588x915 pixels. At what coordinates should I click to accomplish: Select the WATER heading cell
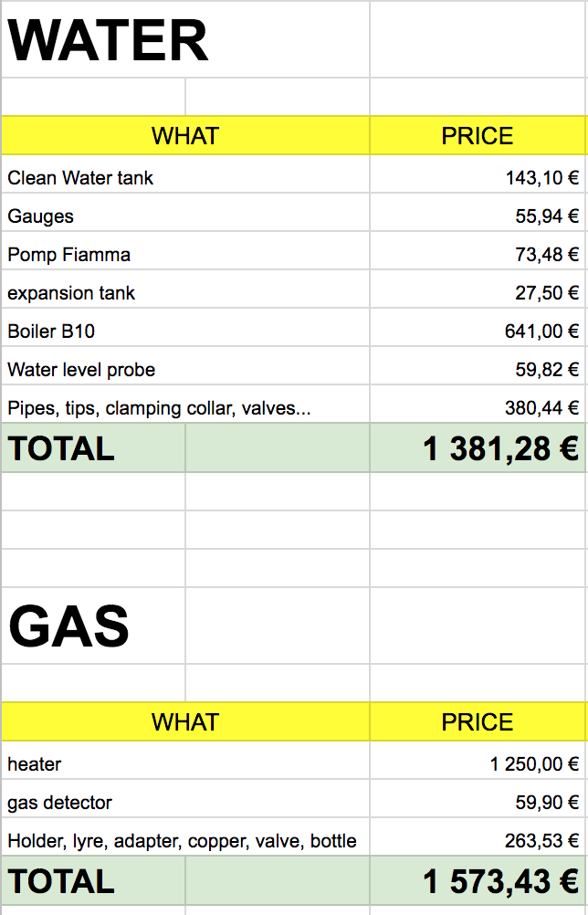click(185, 39)
